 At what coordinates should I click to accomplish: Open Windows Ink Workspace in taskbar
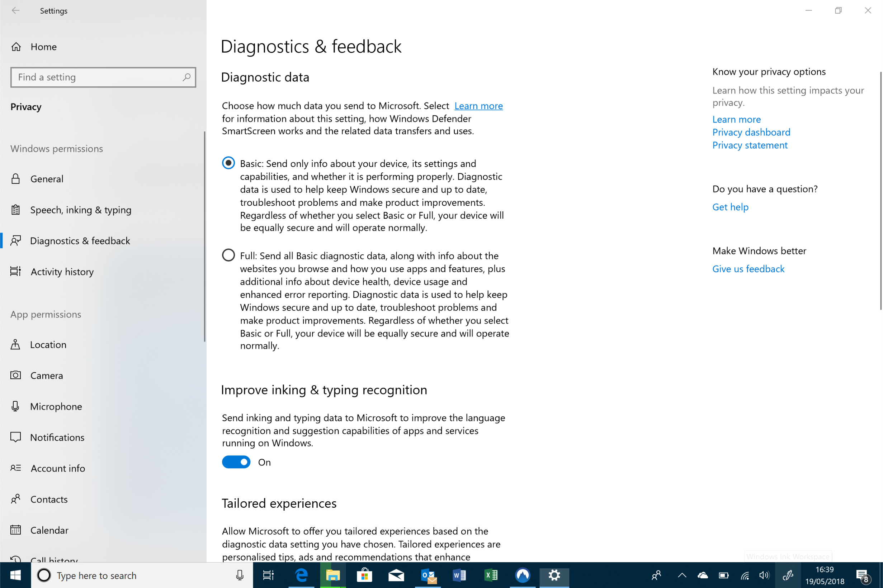(x=787, y=575)
